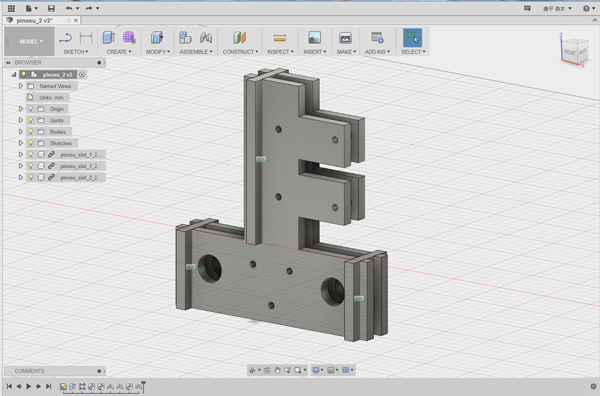Select the Orbit navigation tool
The image size is (600, 396).
coord(252,370)
